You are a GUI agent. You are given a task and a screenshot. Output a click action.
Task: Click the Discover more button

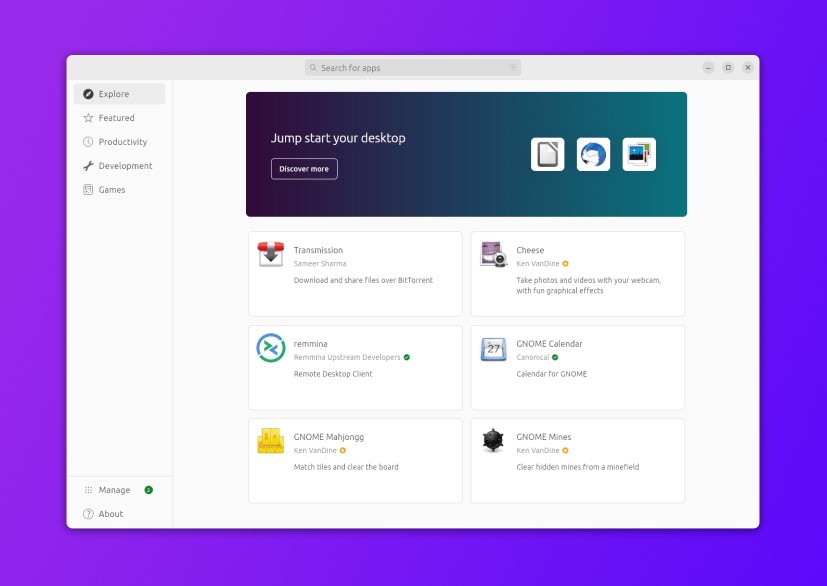pyautogui.click(x=304, y=169)
